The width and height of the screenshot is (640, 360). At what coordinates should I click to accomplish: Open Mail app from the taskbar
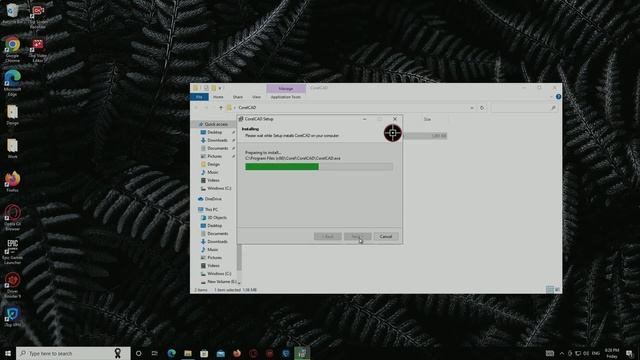220,353
